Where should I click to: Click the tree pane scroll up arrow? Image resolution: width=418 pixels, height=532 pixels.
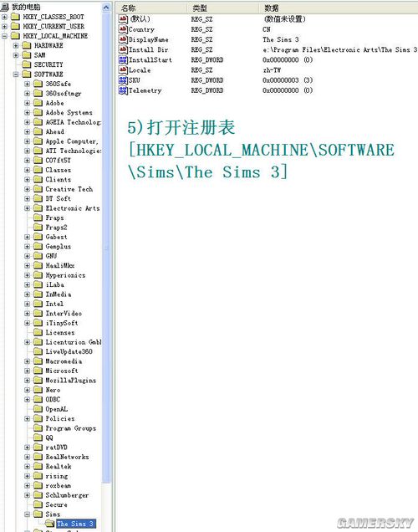pos(106,8)
